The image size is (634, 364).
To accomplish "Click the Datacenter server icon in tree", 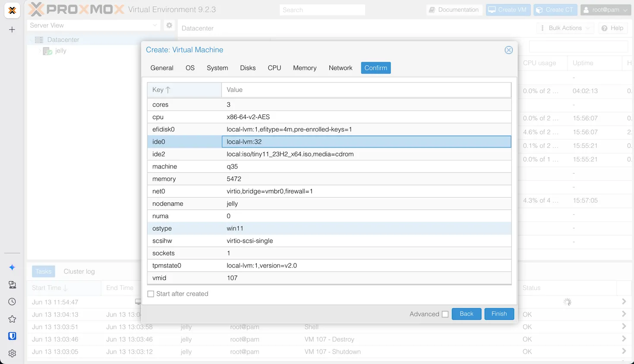I will tap(39, 40).
